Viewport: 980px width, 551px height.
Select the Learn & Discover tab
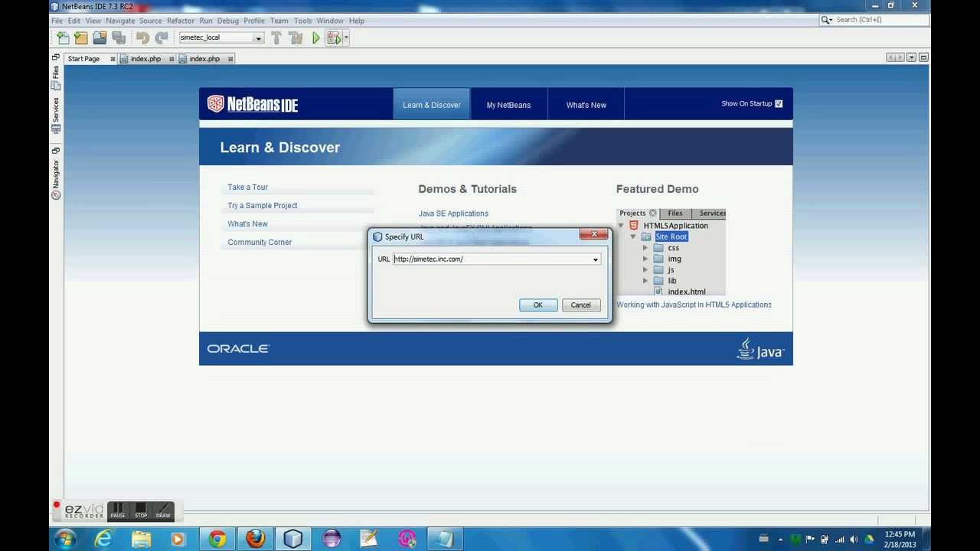pyautogui.click(x=432, y=105)
